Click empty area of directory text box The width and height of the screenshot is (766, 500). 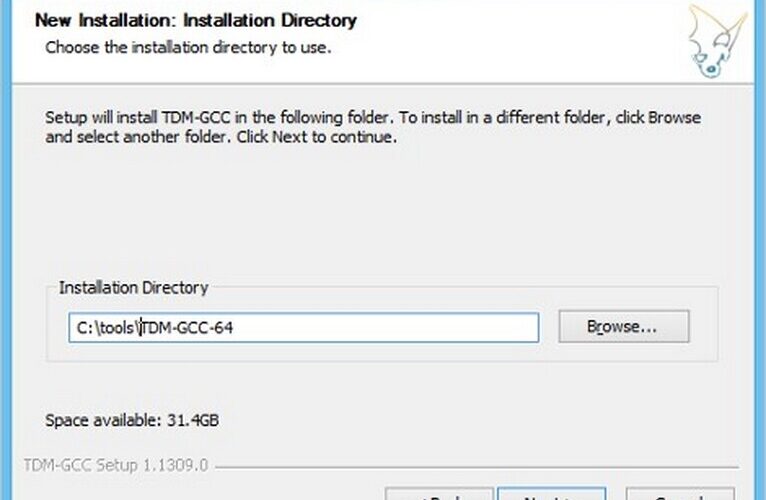386,327
